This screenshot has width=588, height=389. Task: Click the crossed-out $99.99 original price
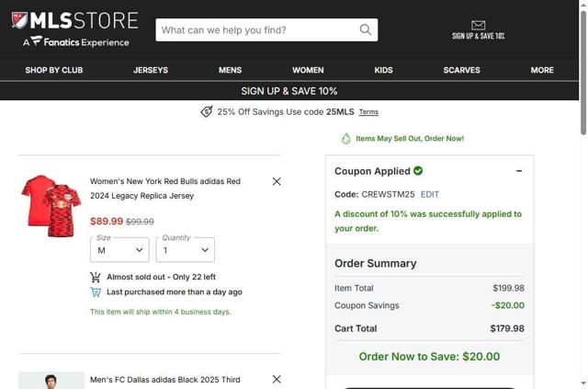pos(140,222)
